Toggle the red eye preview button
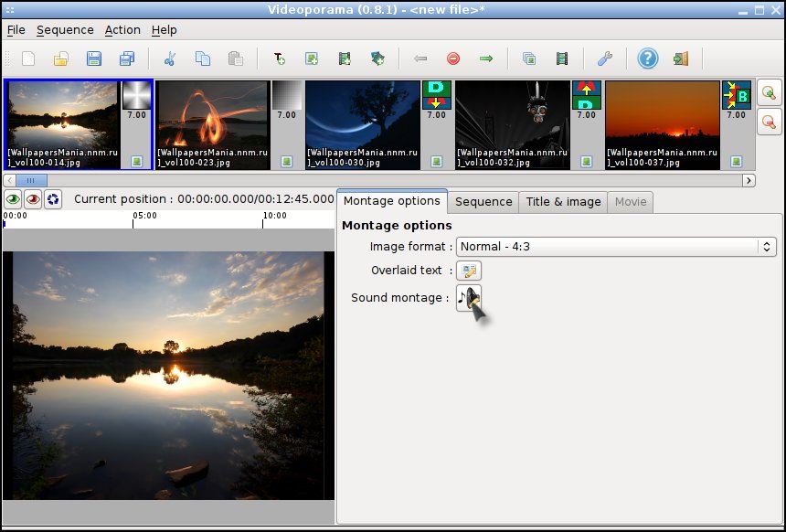This screenshot has width=786, height=532. [x=33, y=199]
